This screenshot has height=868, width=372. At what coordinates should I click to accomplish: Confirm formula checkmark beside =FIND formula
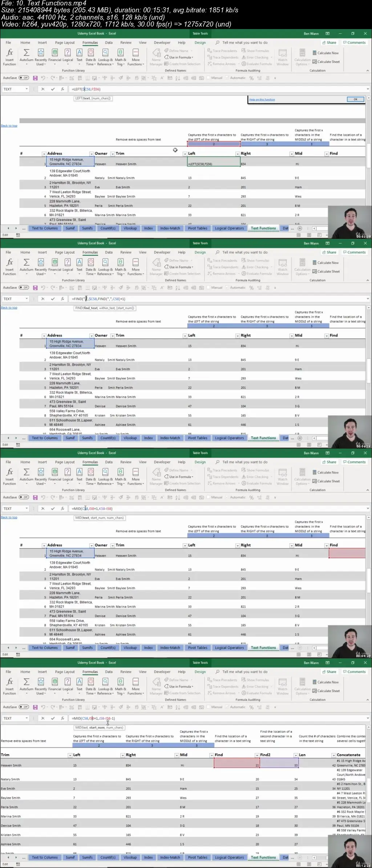point(53,299)
